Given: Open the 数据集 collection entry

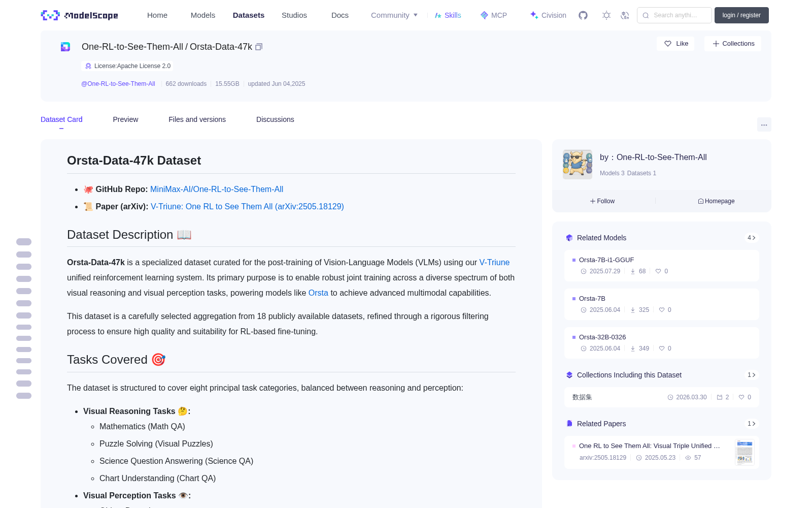Looking at the screenshot, I should pos(662,397).
